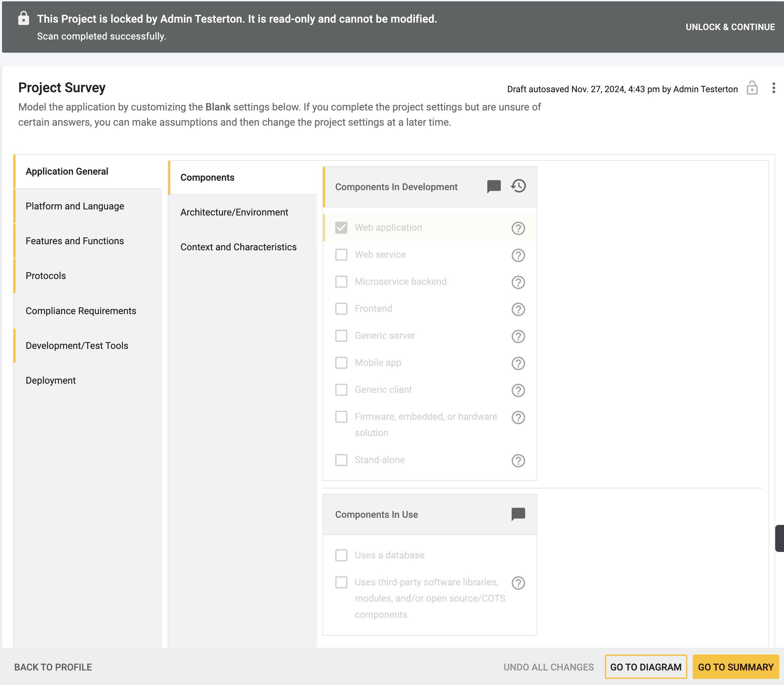Click help icon beside Microservice backend
The image size is (784, 685).
[518, 282]
